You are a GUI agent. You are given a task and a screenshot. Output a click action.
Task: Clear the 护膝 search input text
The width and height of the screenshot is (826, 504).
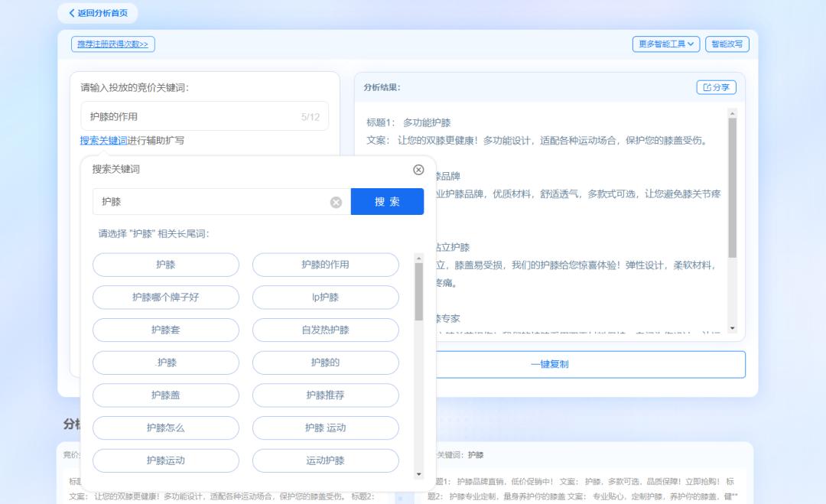tap(334, 201)
